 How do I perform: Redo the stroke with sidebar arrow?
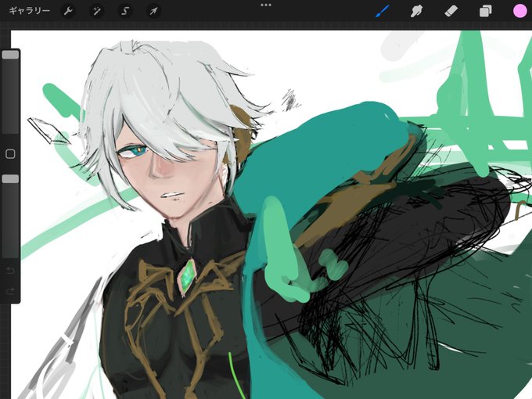tap(10, 291)
